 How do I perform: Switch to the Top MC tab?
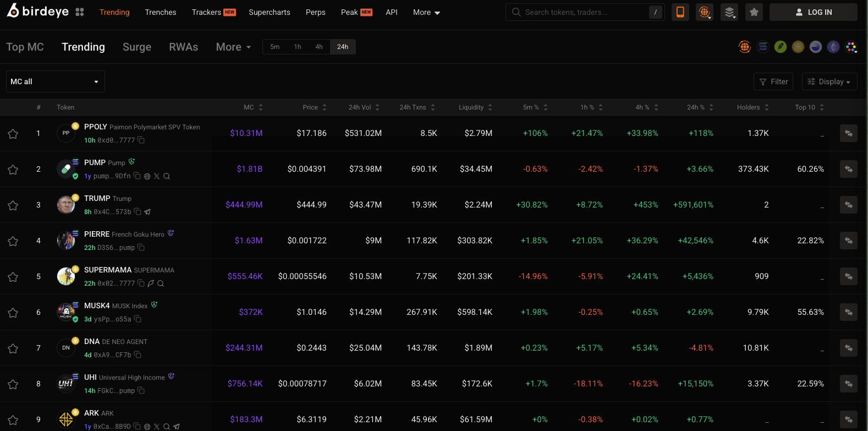[25, 47]
